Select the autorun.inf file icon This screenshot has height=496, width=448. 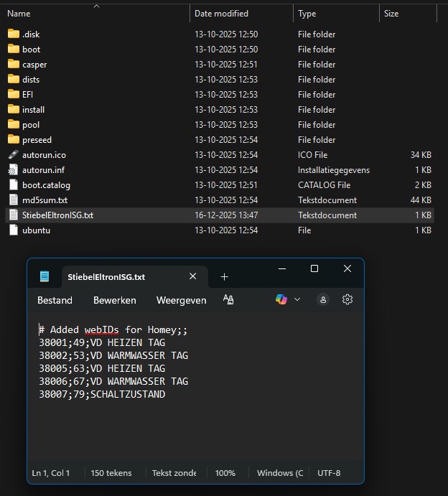14,170
